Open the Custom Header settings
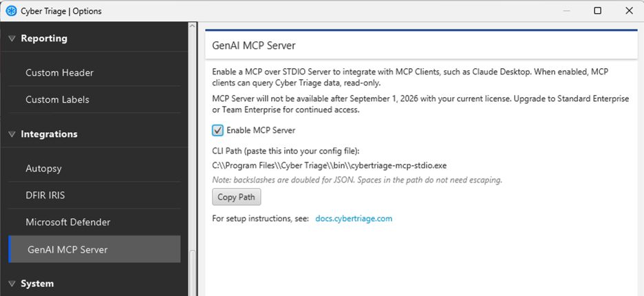644x296 pixels. pyautogui.click(x=59, y=72)
